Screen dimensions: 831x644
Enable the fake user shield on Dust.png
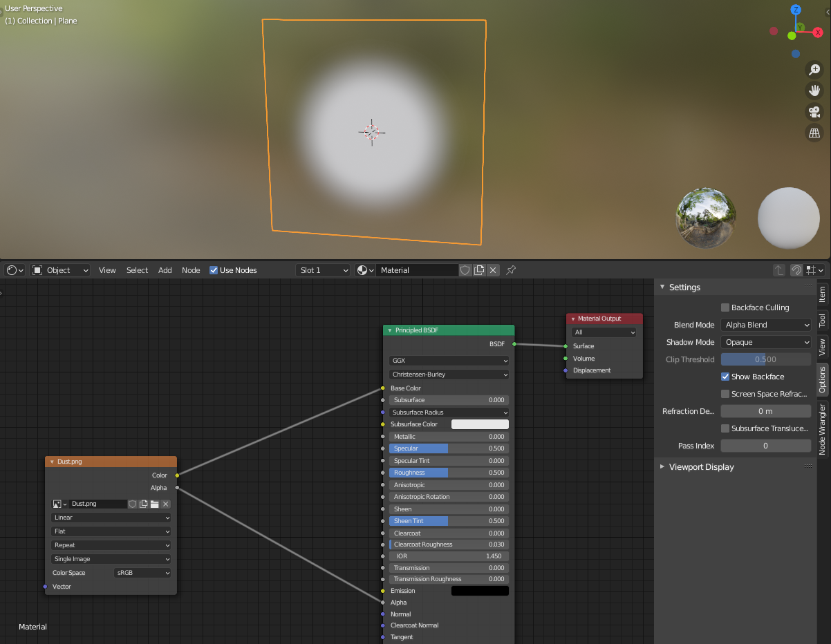tap(132, 504)
